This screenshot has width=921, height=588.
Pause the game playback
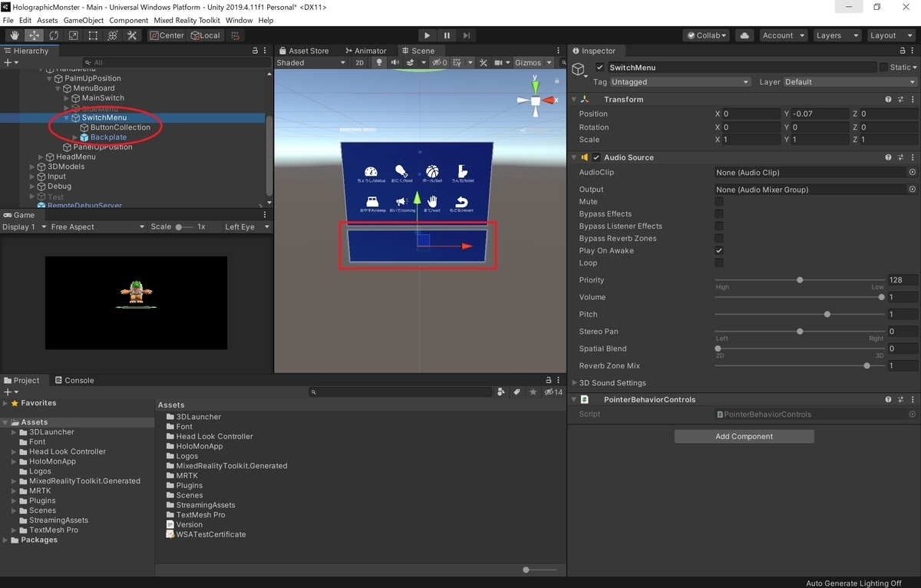(447, 35)
